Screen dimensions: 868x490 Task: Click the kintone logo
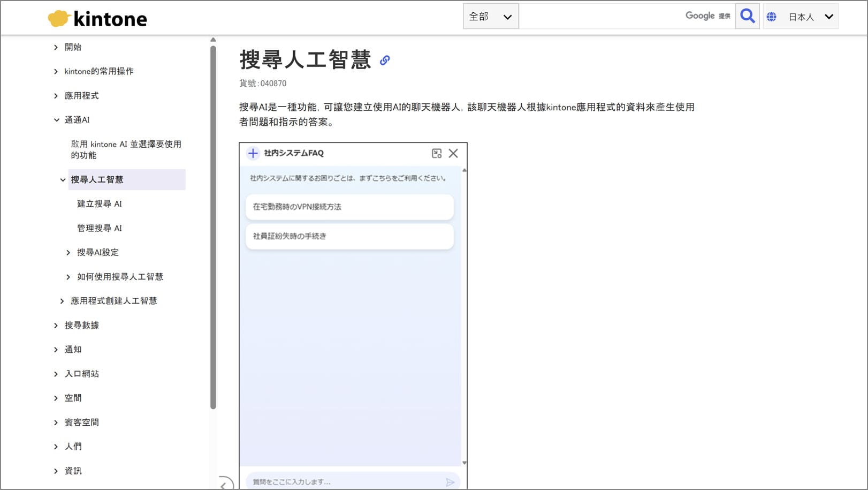pos(97,19)
